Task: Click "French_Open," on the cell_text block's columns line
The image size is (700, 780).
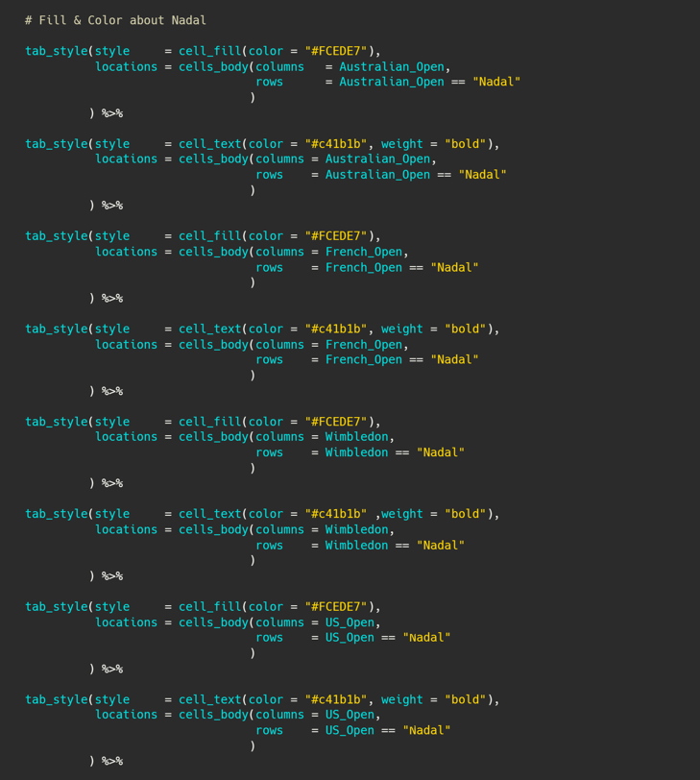Action: coord(367,345)
